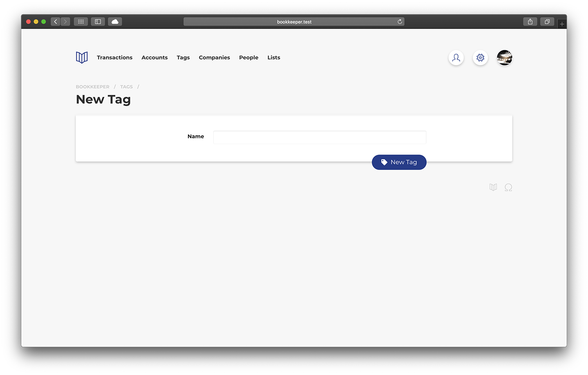Click the iCloud tabs icon
Viewport: 588px width, 375px height.
click(x=115, y=22)
